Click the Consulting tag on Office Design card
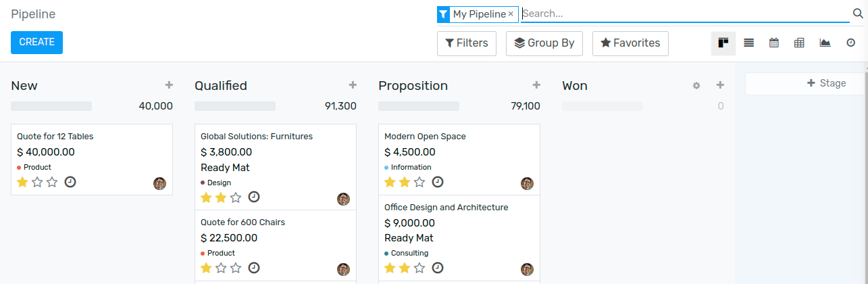The image size is (868, 284). coord(406,253)
